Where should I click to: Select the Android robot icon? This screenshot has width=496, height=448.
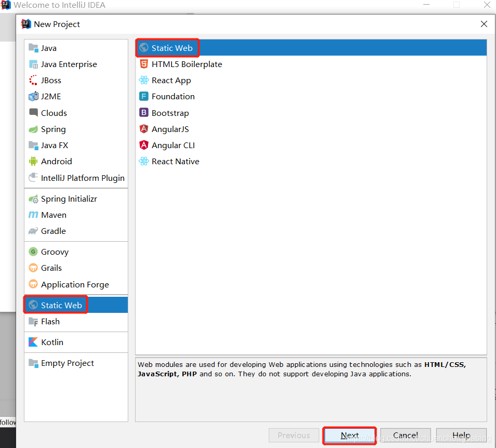[x=33, y=162]
